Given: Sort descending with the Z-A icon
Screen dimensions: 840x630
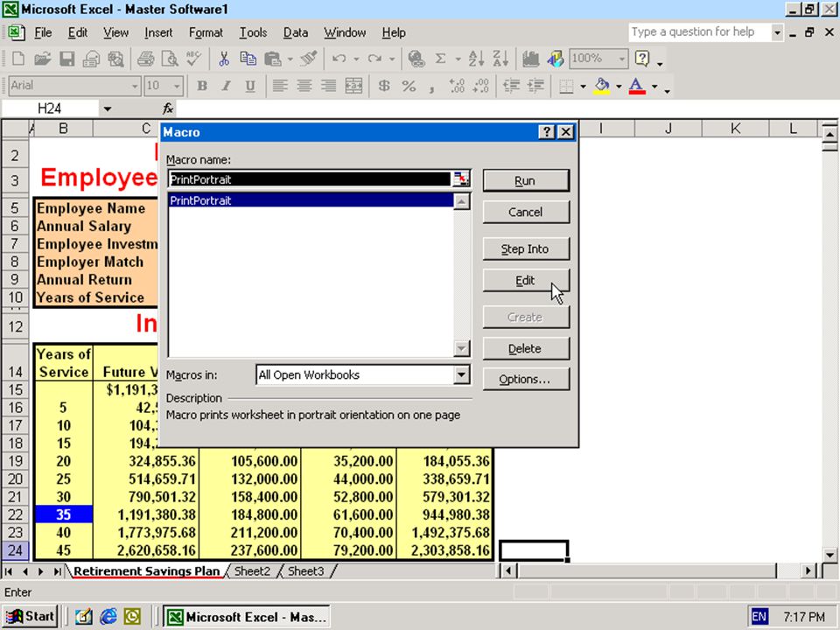Looking at the screenshot, I should [500, 59].
